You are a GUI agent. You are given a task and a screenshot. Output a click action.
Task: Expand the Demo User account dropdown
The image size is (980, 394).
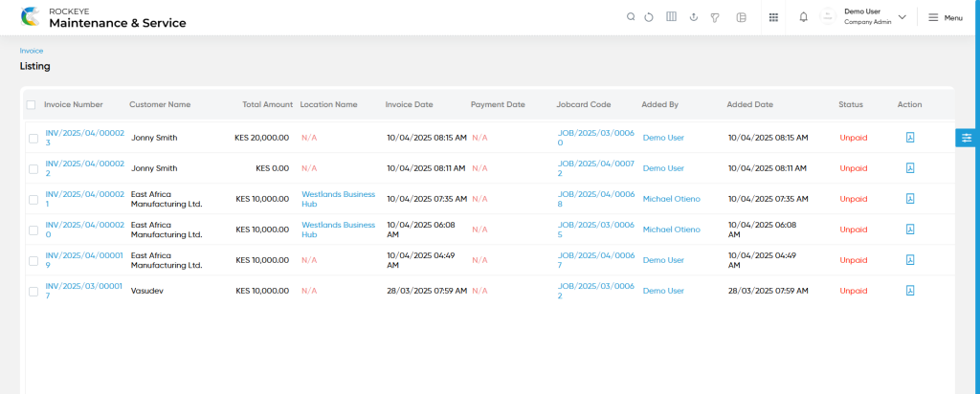pyautogui.click(x=902, y=17)
